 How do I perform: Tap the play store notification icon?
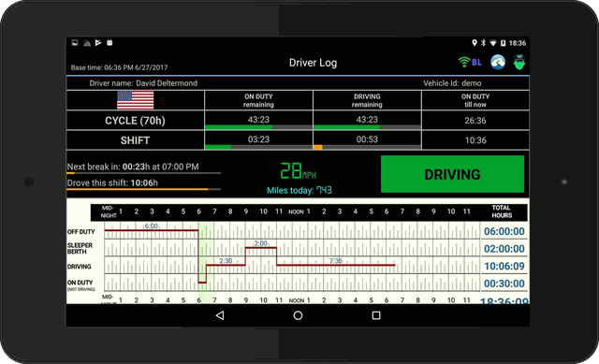coord(98,43)
